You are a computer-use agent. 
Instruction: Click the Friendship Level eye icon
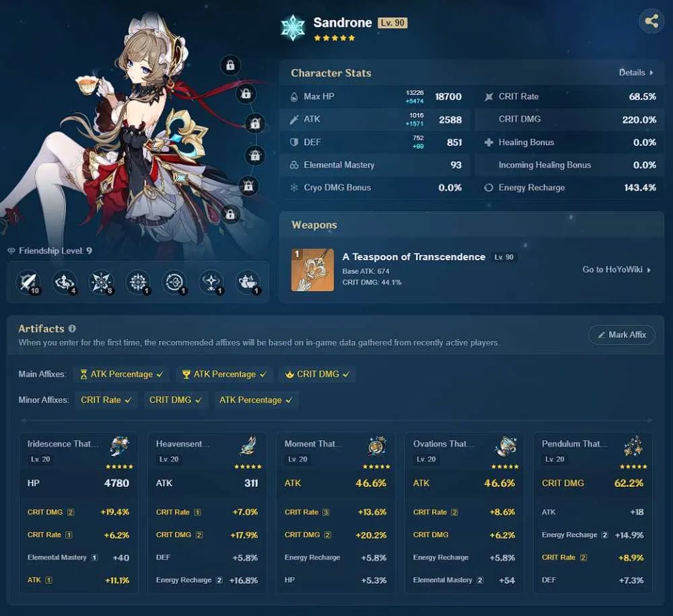[11, 251]
